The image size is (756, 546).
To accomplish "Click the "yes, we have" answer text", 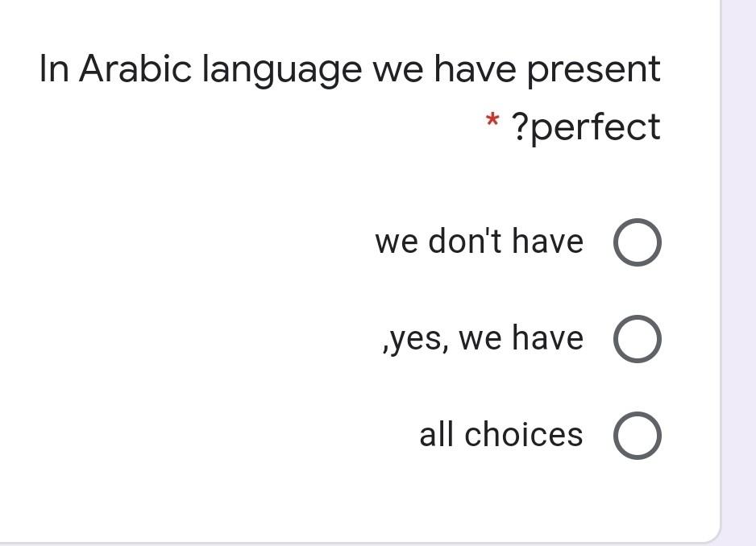I will pos(483,338).
